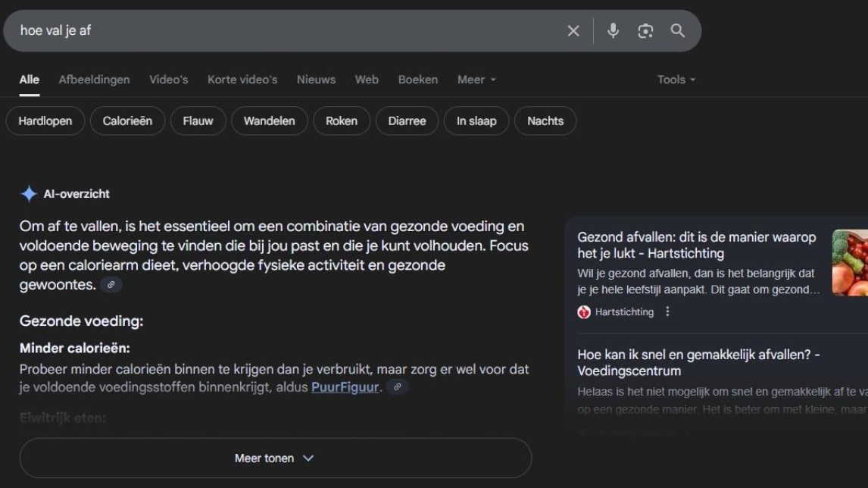Clear the search query with X icon

click(x=573, y=30)
